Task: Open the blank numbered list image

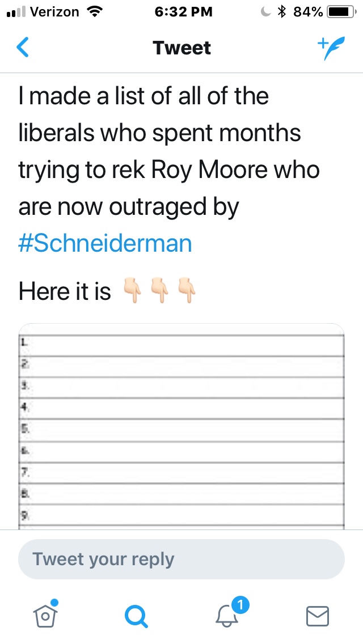Action: (181, 426)
